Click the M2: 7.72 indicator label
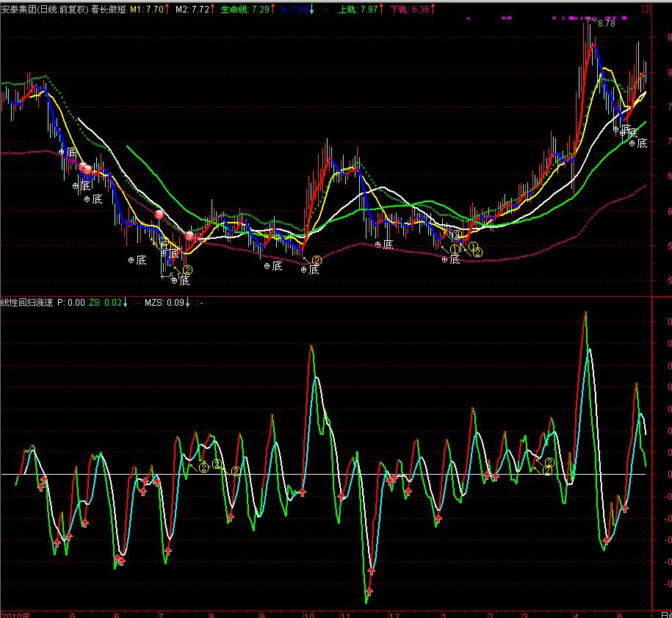 (192, 10)
